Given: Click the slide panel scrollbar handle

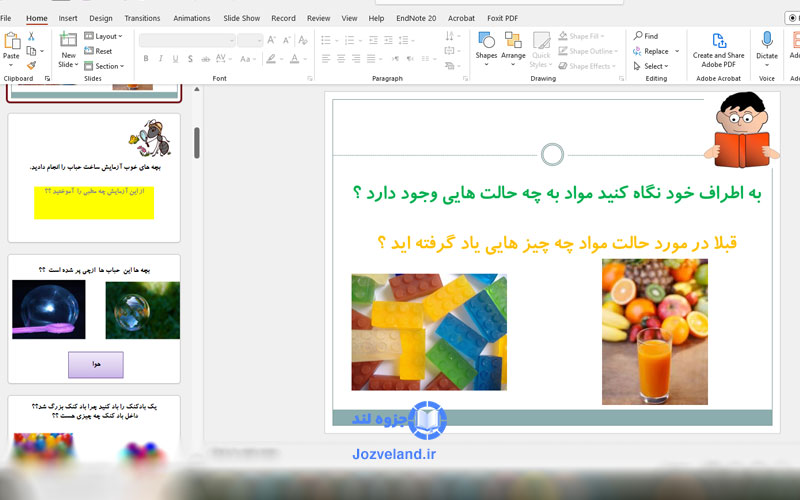Looking at the screenshot, I should (196, 142).
